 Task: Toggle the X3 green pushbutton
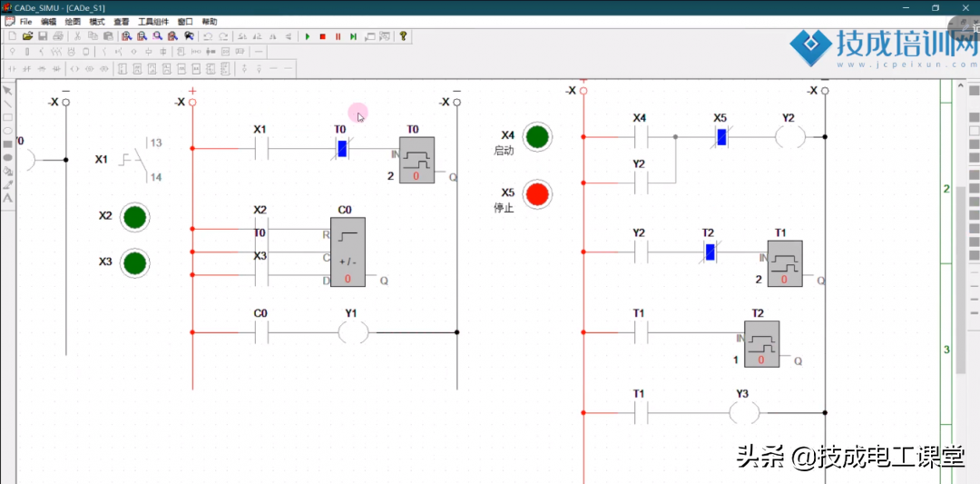[x=135, y=262]
